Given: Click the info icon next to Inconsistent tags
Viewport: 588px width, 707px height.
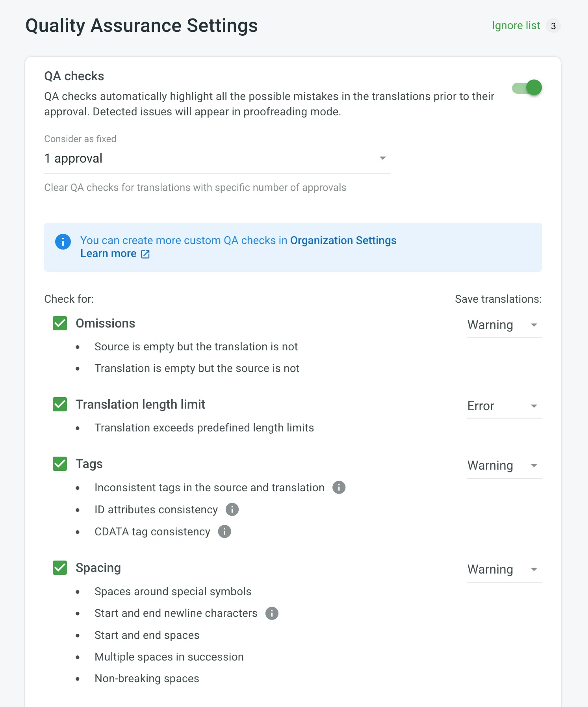Looking at the screenshot, I should tap(339, 487).
